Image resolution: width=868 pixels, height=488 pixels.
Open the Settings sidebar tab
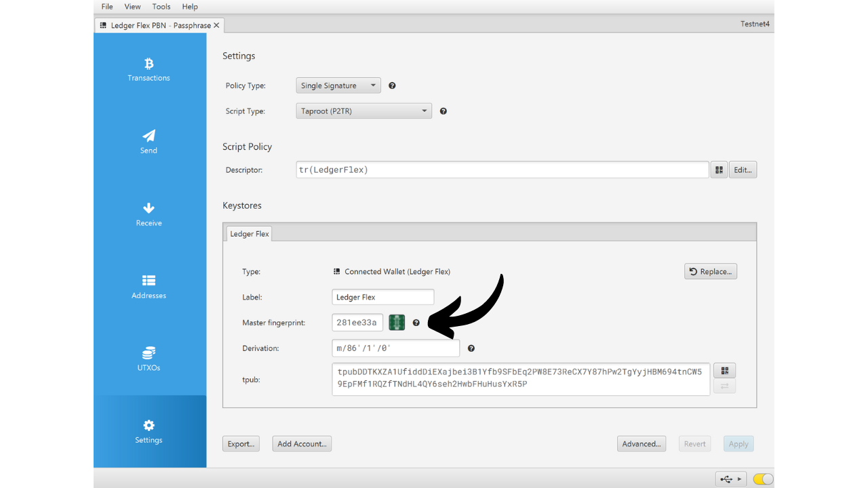click(149, 432)
